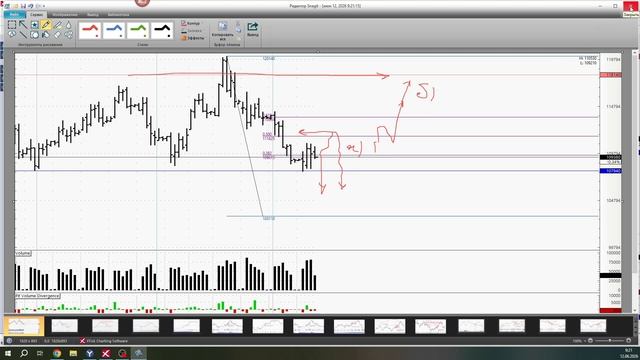Select the Stamp drawing tool
Screen dimensions: 640x360
coord(35,25)
